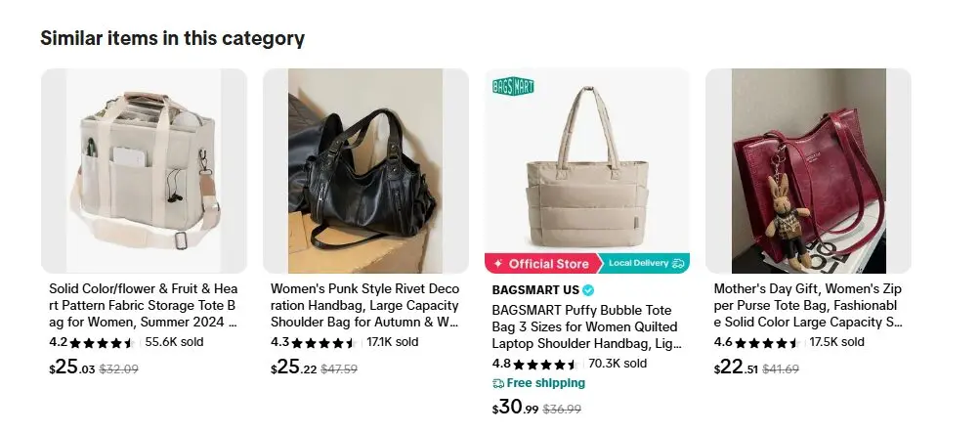Visit the BAGSMART US store link
The width and height of the screenshot is (980, 433).
535,290
